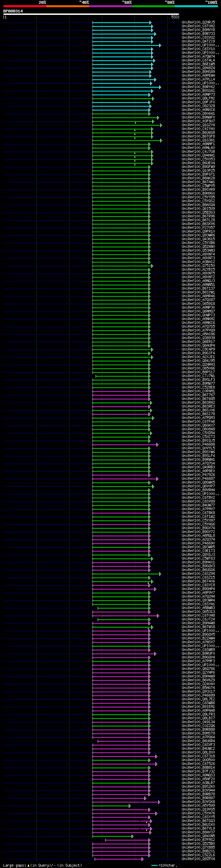Click label UniRef100_C6T526

tap(198, 764)
